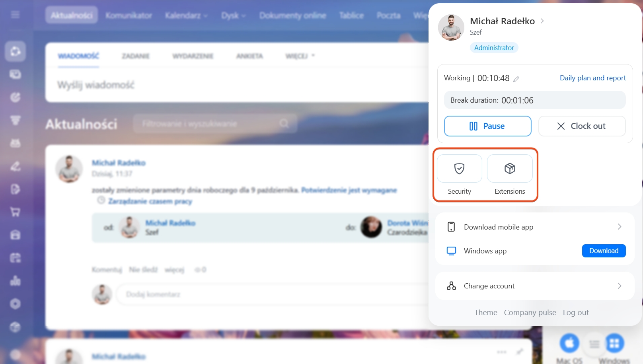Viewport: 643px width, 364px height.
Task: Click Michał Radełko's profile avatar
Action: 451,27
